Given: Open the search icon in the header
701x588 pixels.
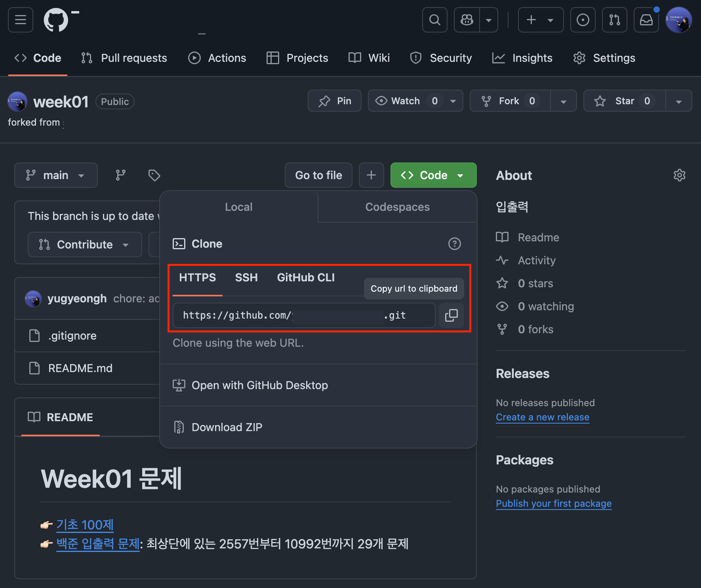Looking at the screenshot, I should [x=435, y=20].
